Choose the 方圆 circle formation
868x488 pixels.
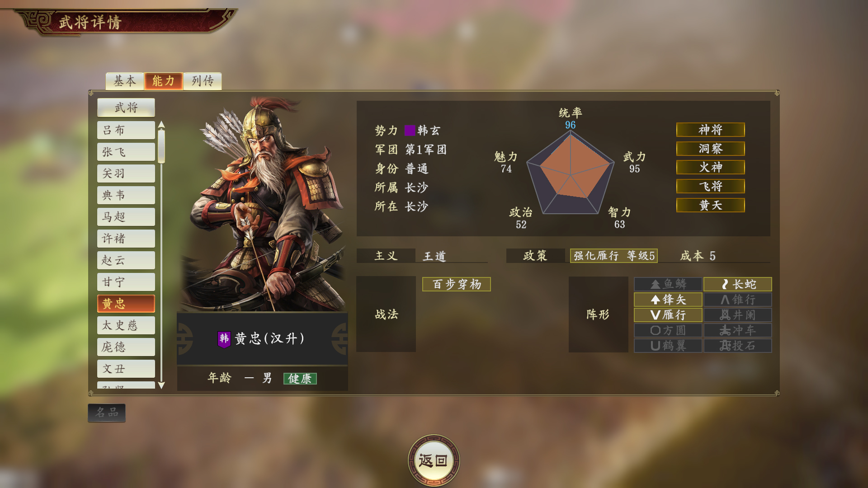coord(668,330)
